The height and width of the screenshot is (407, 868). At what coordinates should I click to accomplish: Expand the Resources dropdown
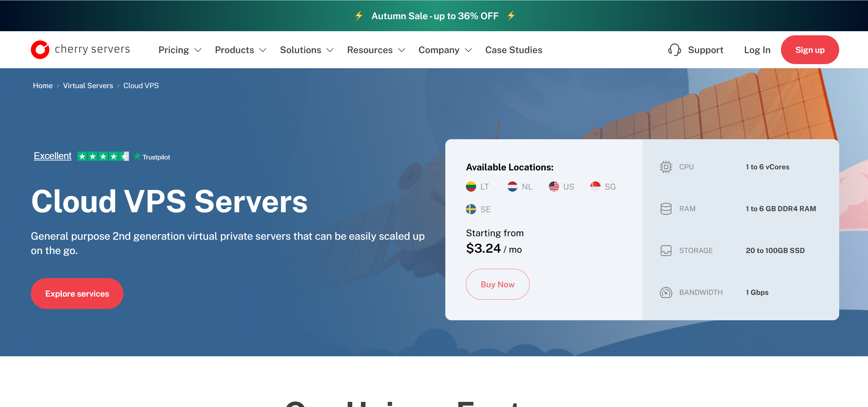point(370,50)
